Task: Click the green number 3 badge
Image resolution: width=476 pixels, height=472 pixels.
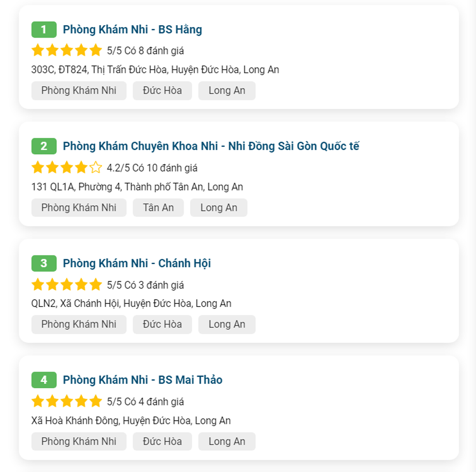Action: [x=44, y=263]
